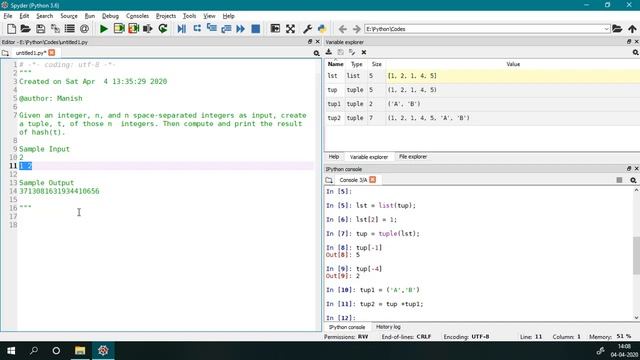The height and width of the screenshot is (360, 640).
Task: Switch to the File explorer tab
Action: (x=413, y=157)
